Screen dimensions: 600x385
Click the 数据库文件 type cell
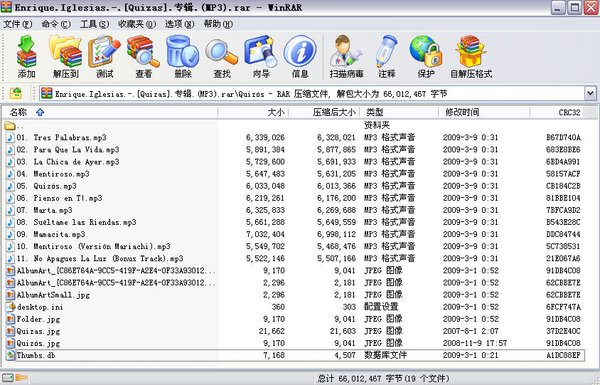(385, 355)
